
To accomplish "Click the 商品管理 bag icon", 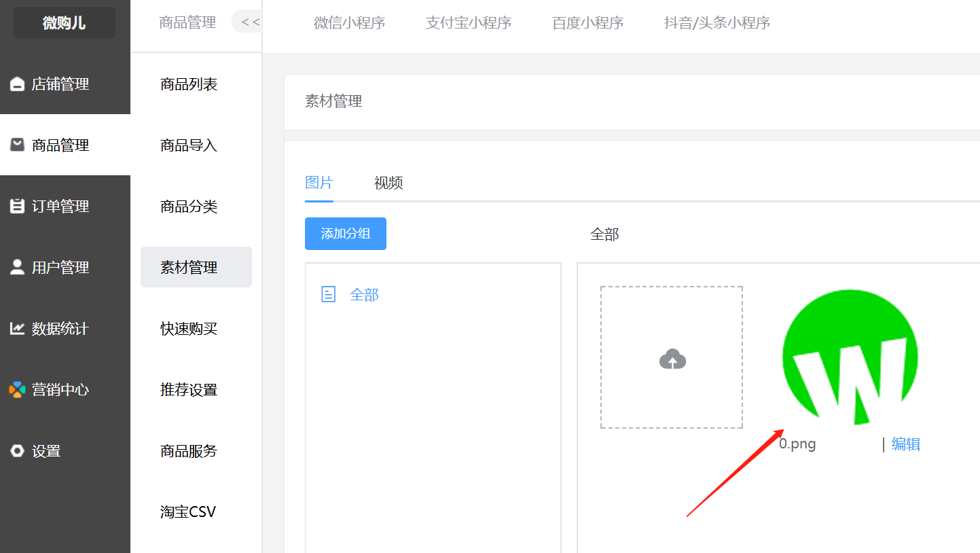I will [17, 145].
